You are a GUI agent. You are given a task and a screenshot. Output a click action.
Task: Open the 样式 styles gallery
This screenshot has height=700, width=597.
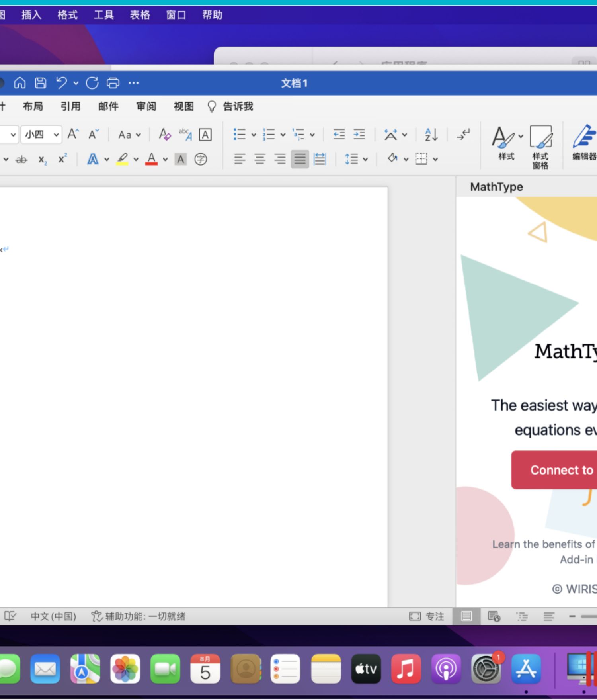click(506, 143)
